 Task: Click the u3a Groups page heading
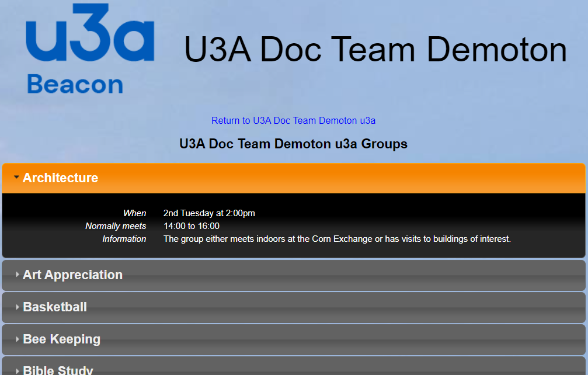(x=293, y=144)
